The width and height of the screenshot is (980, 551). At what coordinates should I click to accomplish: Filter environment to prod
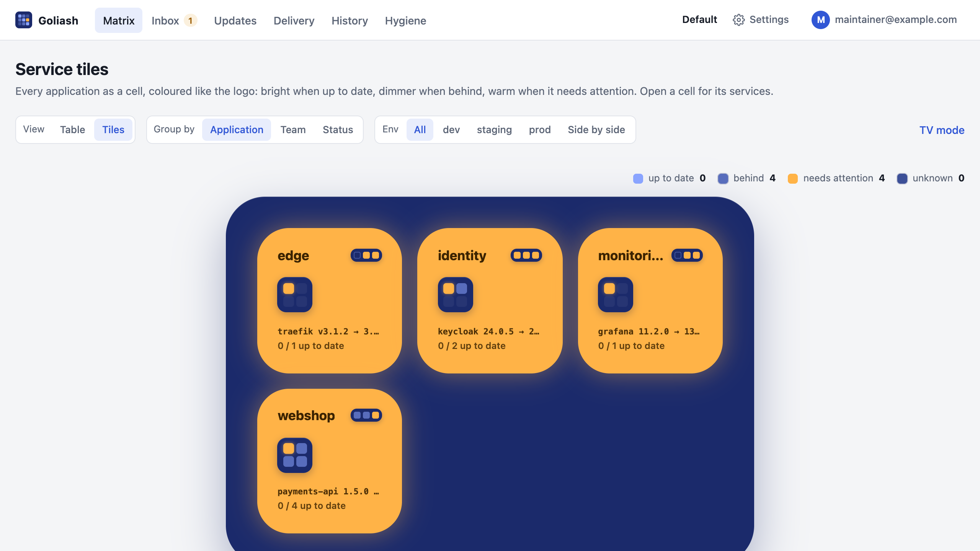(540, 130)
